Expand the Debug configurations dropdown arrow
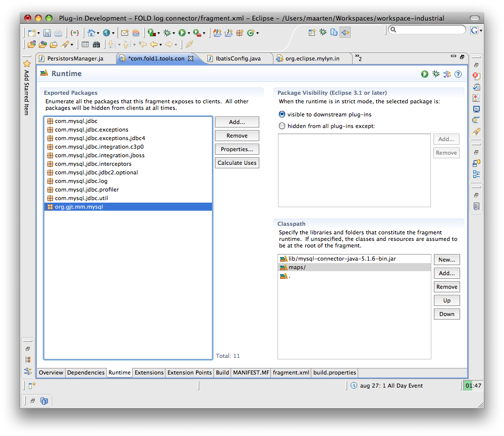This screenshot has width=504, height=436. 174,33
